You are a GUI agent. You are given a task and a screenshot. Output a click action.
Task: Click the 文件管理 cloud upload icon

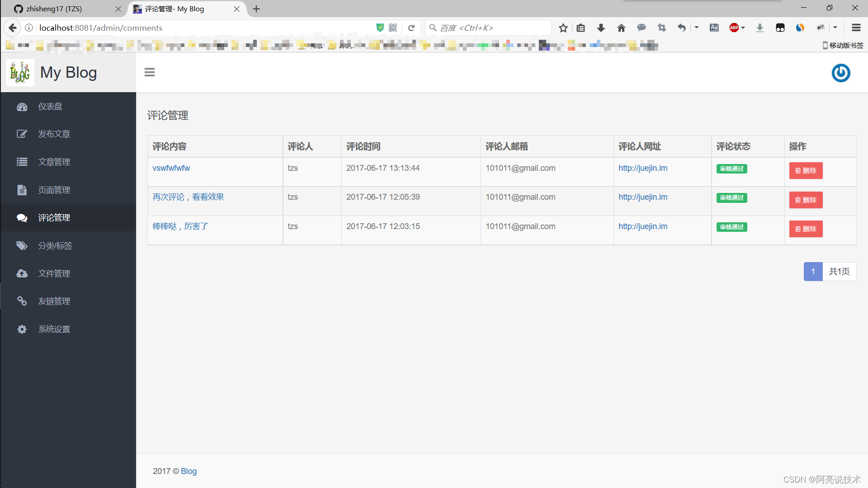(x=22, y=273)
